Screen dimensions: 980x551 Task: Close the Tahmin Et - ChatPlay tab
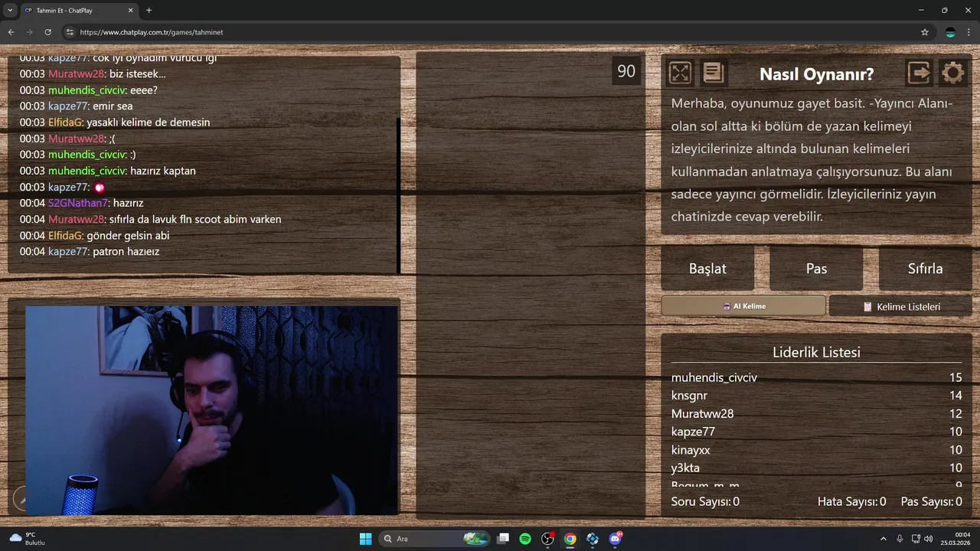(x=130, y=11)
